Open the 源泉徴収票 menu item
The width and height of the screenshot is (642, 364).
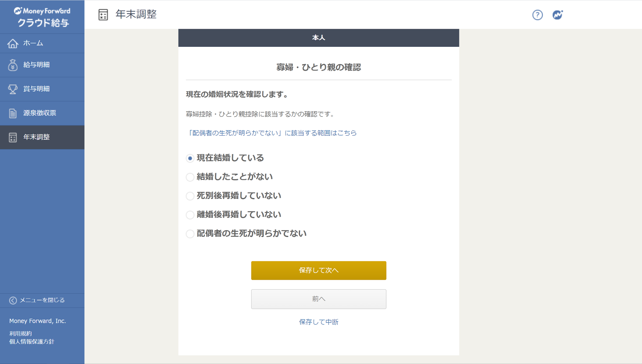[42, 113]
